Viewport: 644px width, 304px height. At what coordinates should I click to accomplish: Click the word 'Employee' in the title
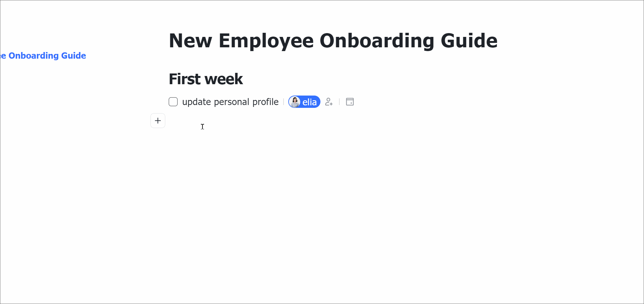266,41
